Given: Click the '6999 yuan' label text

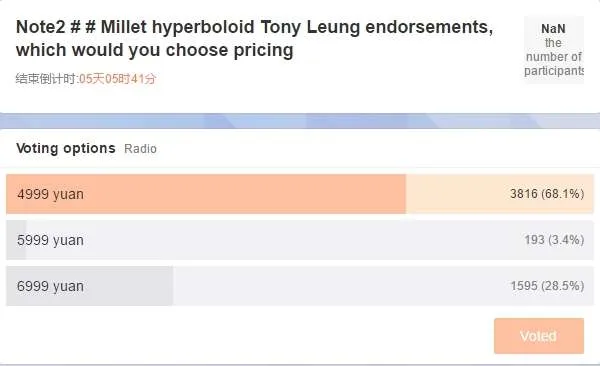Looking at the screenshot, I should pyautogui.click(x=50, y=286).
